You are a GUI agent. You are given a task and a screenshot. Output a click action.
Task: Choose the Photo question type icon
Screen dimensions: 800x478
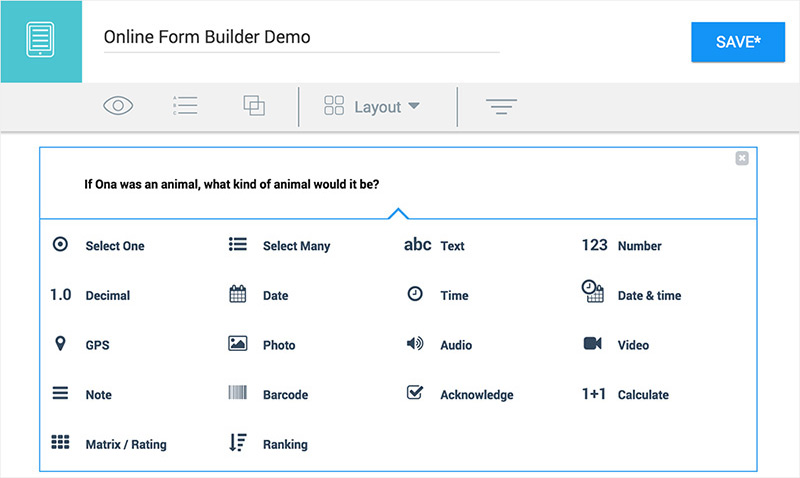click(x=238, y=343)
